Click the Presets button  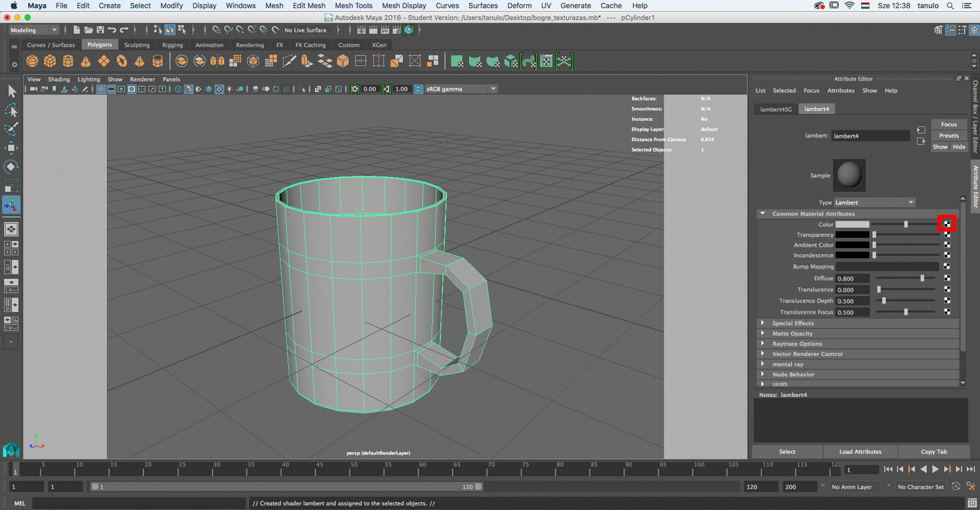pos(949,136)
